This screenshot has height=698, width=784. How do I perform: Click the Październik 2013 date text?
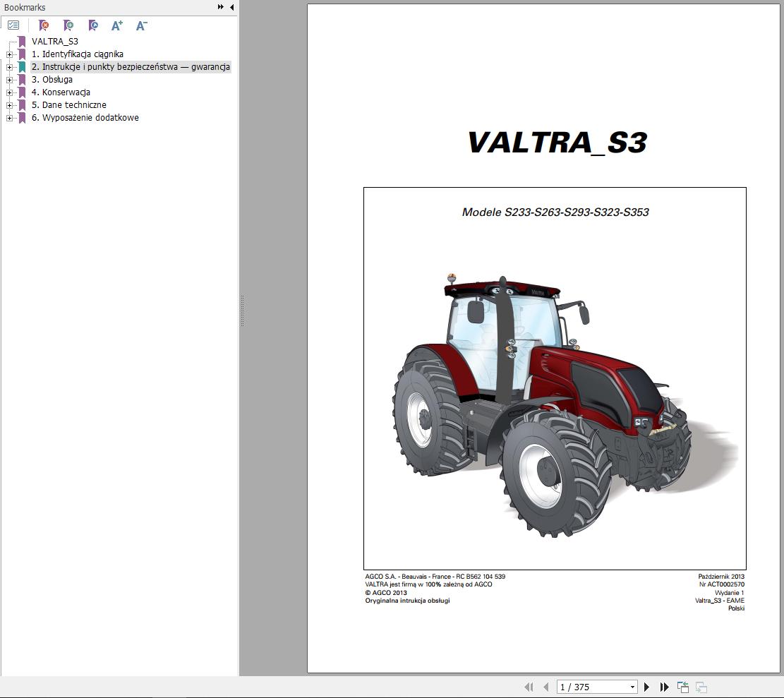(x=721, y=577)
